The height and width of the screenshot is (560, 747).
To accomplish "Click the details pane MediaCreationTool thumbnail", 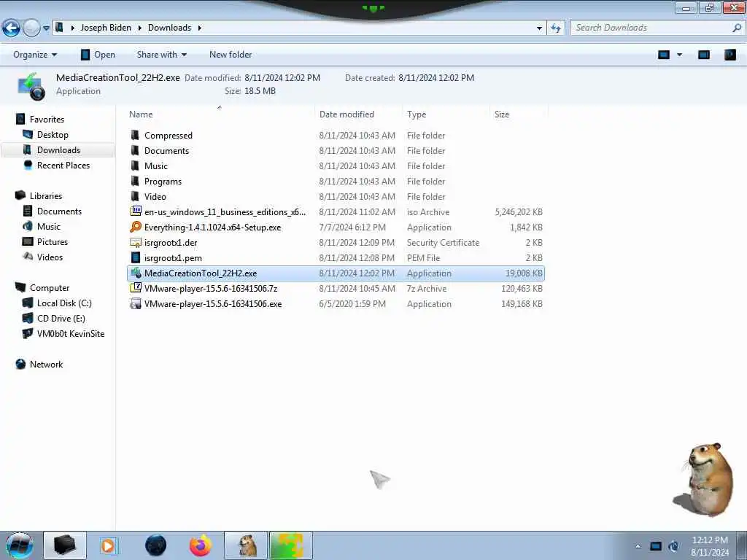I will pos(31,86).
